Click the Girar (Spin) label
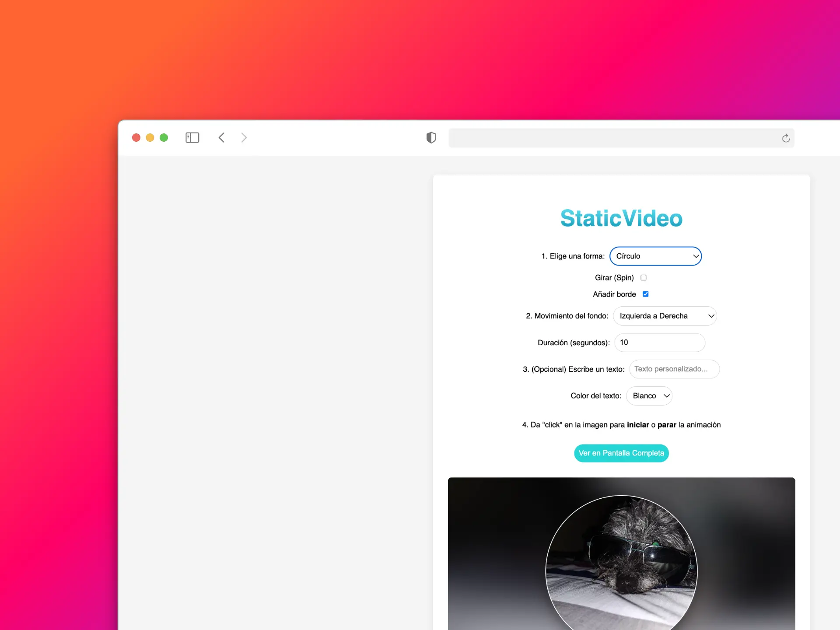Viewport: 840px width, 630px height. (614, 277)
